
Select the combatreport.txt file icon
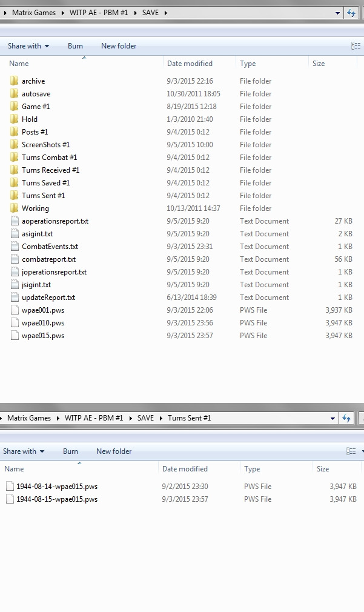point(15,259)
